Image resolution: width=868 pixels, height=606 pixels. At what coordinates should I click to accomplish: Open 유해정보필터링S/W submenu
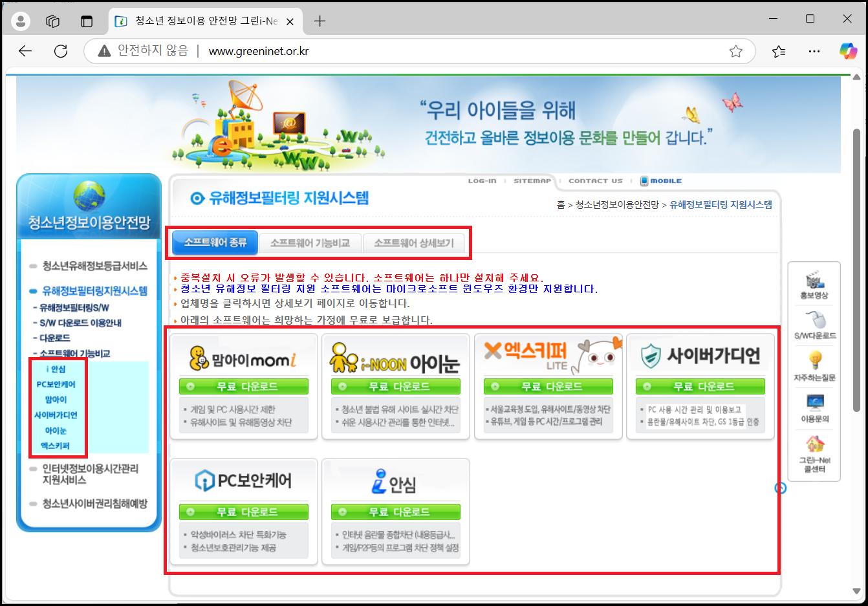[x=74, y=308]
